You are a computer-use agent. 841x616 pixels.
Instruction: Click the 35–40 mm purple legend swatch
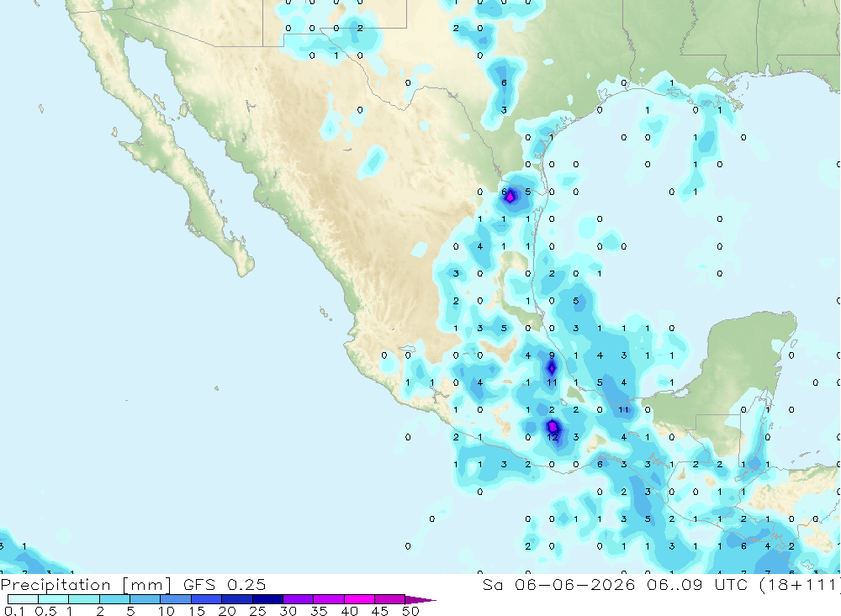329,599
